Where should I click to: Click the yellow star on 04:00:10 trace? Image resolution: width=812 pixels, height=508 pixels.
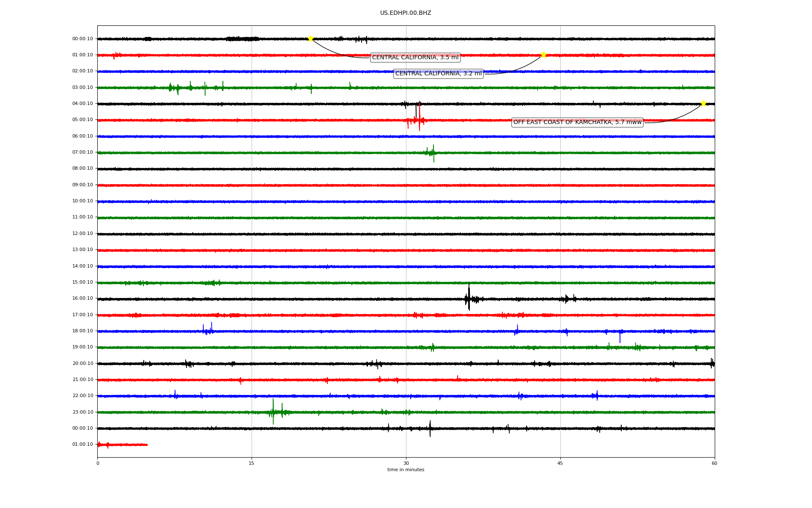tap(703, 103)
